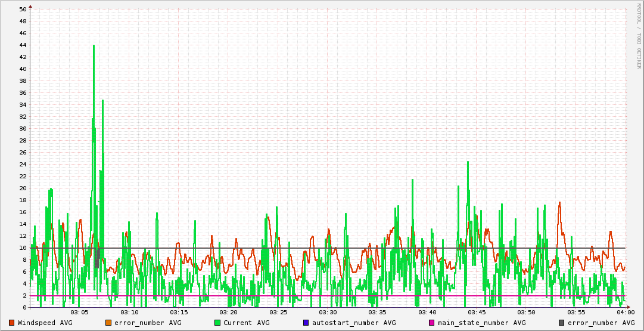Select the "Current AVG" legend label
The height and width of the screenshot is (331, 644).
coord(247,323)
